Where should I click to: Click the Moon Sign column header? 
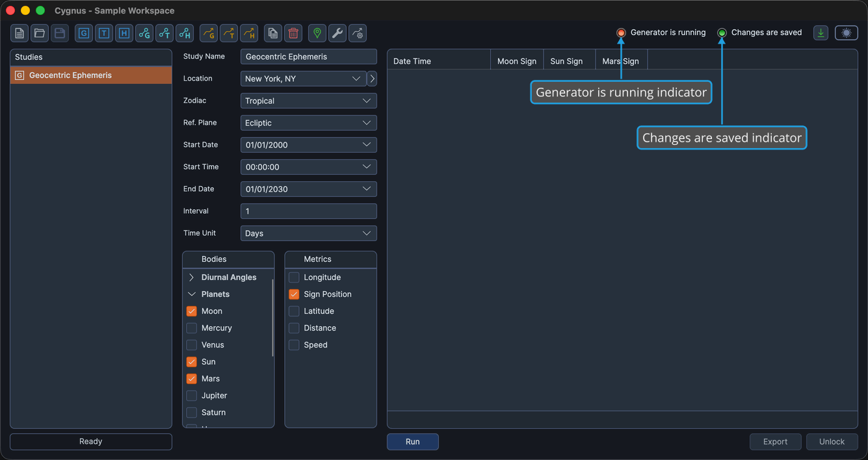click(517, 61)
